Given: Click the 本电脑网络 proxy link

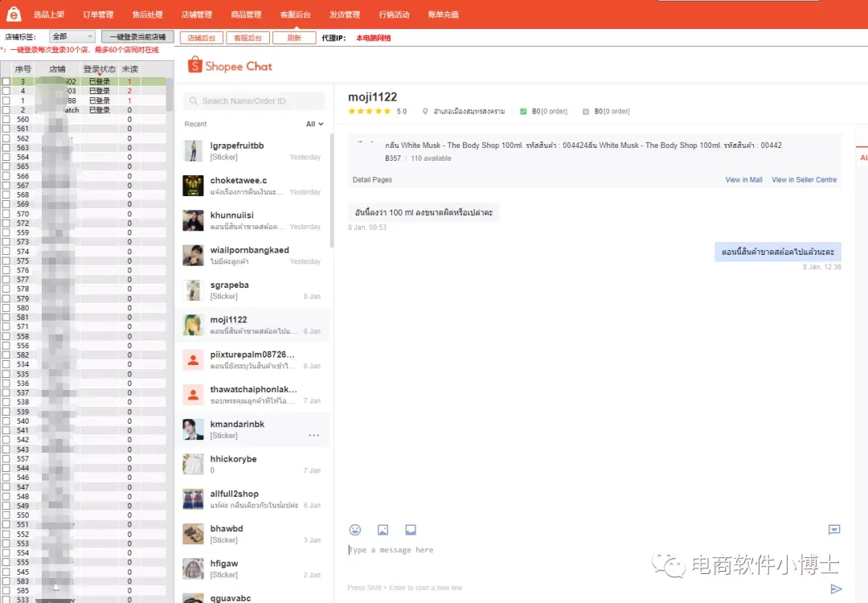Looking at the screenshot, I should [374, 38].
